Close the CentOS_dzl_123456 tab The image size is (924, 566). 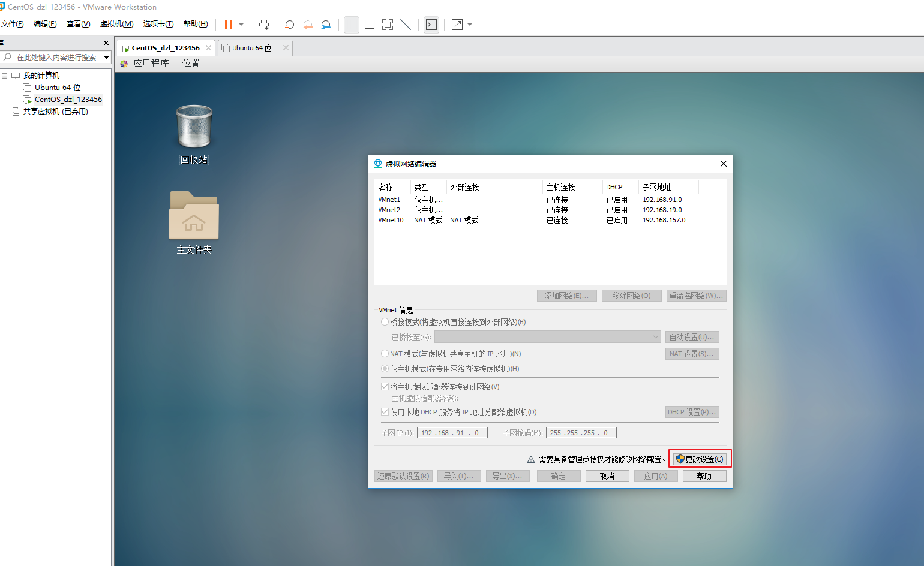pyautogui.click(x=208, y=48)
